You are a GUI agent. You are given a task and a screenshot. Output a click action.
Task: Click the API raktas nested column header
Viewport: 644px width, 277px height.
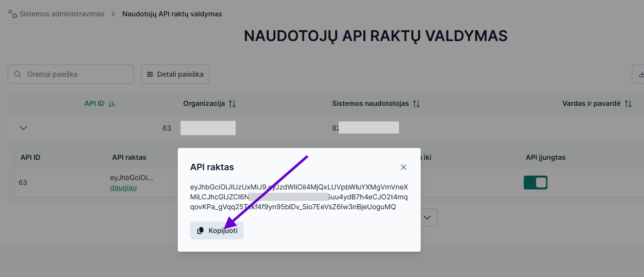(129, 157)
